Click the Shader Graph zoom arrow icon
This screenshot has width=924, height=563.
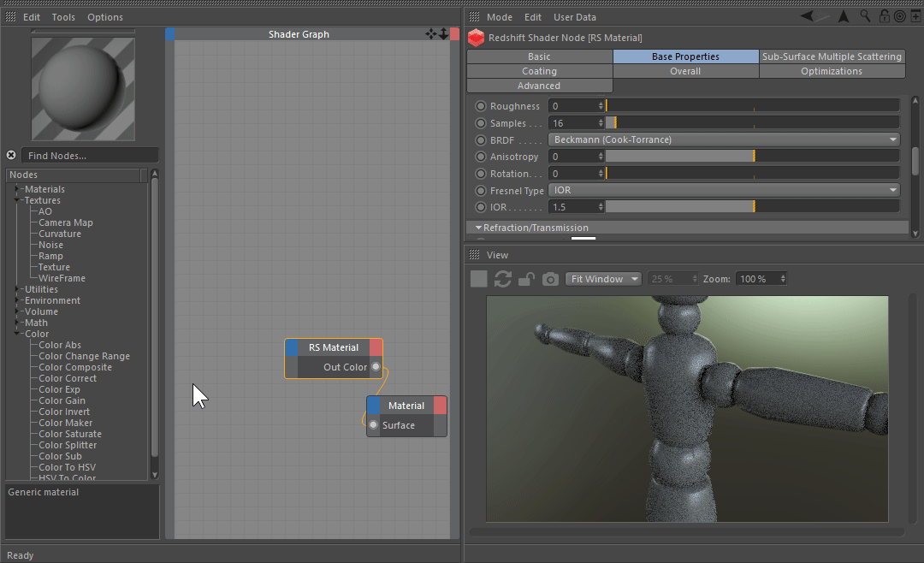coord(444,34)
